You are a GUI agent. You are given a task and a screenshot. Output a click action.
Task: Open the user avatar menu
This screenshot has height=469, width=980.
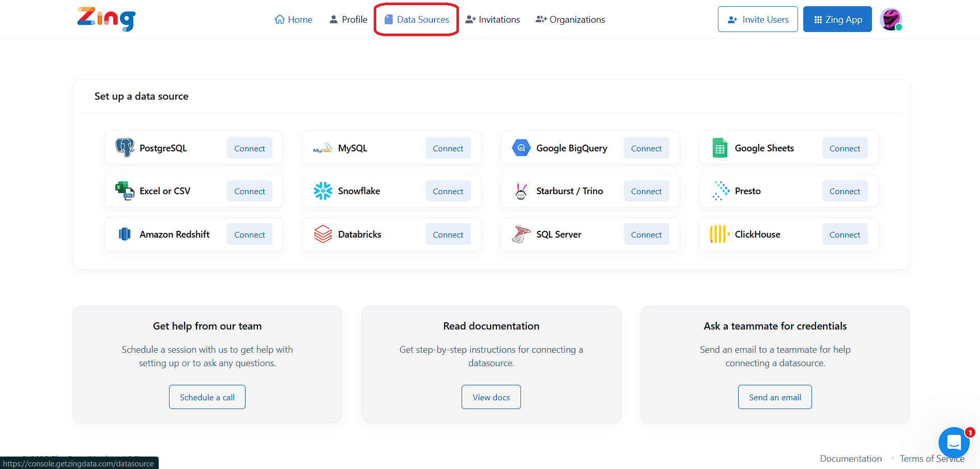point(891,20)
